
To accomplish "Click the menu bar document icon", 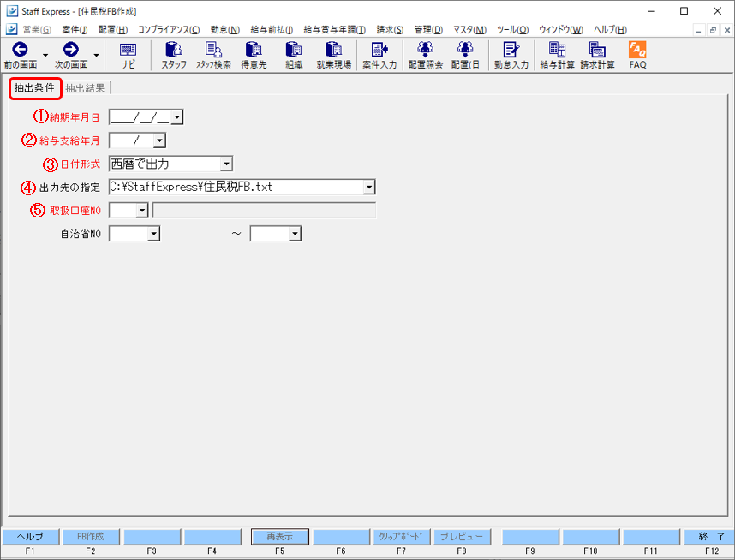I will click(x=12, y=29).
